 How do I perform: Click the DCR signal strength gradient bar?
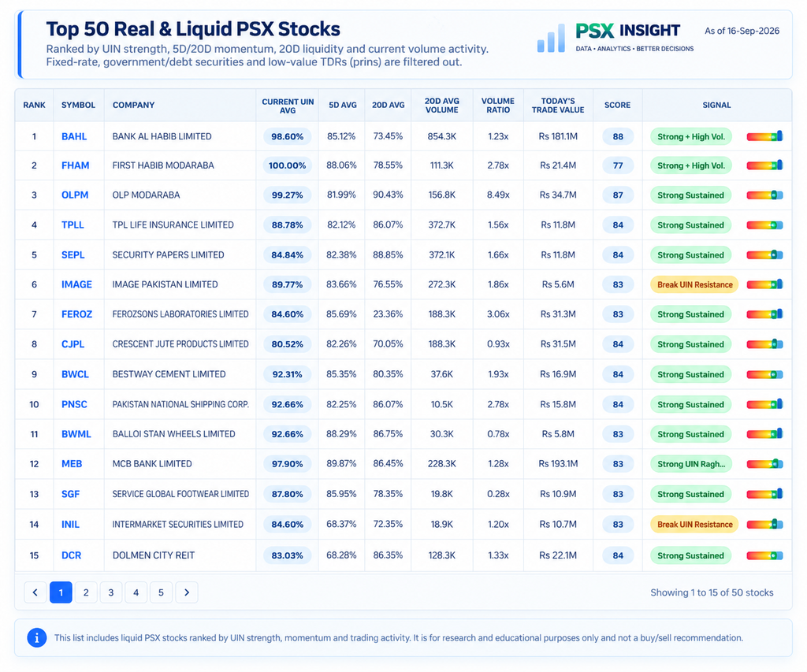tap(764, 555)
